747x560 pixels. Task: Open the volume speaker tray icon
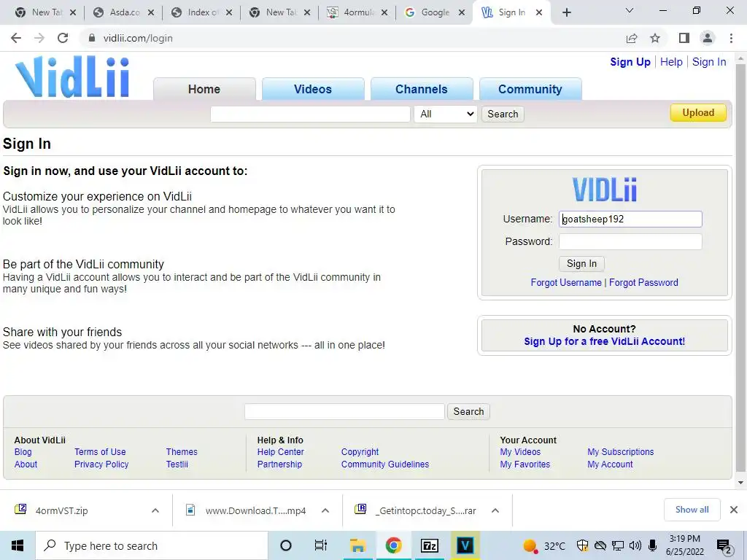(635, 545)
